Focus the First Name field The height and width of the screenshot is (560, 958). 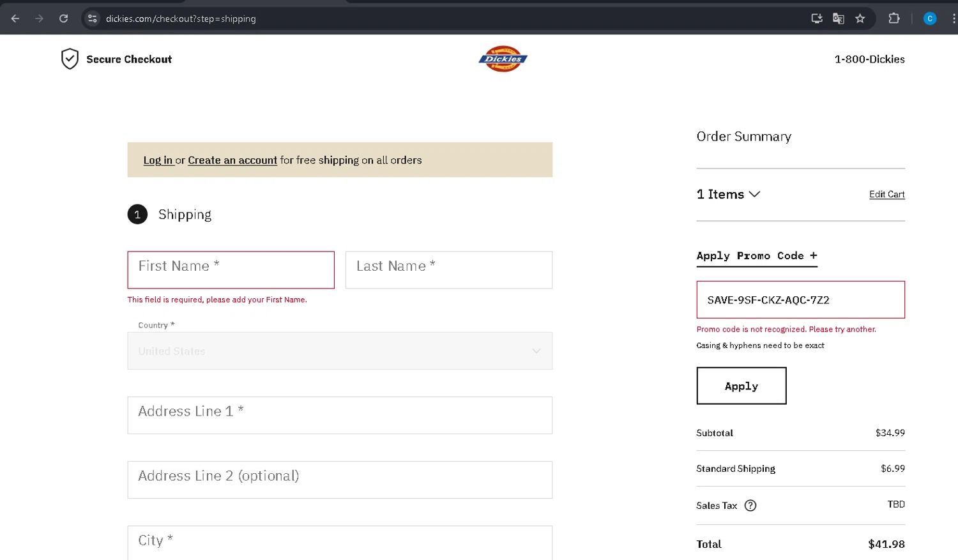(x=231, y=270)
